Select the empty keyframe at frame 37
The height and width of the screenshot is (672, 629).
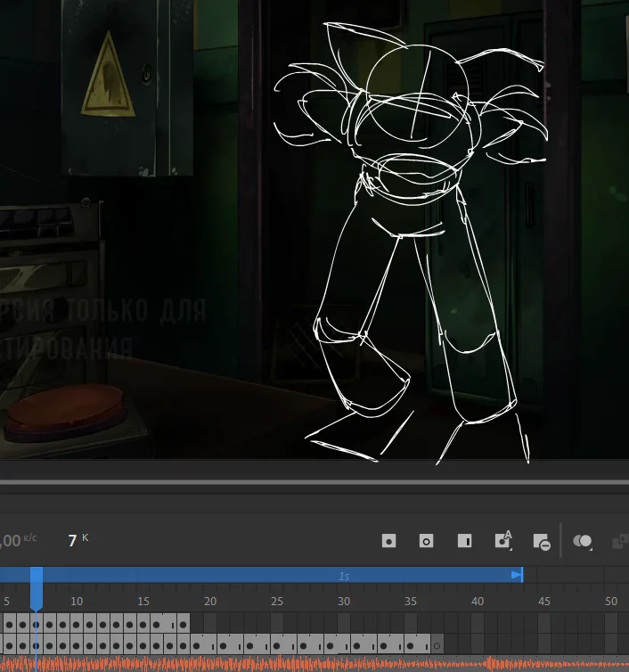[437, 645]
